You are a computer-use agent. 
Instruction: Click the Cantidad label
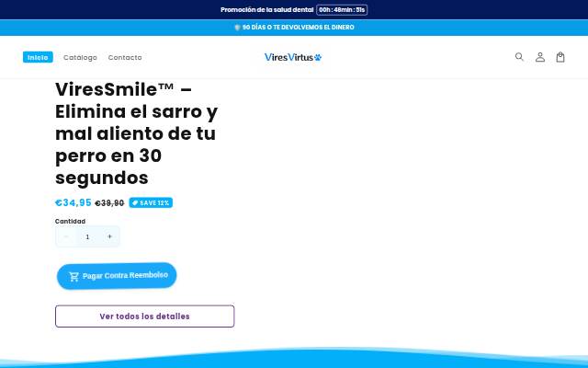point(70,221)
